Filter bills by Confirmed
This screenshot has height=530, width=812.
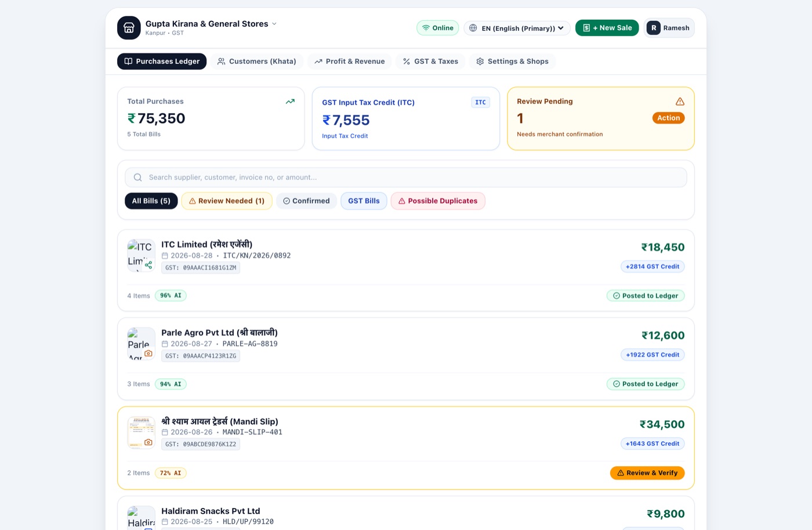306,201
